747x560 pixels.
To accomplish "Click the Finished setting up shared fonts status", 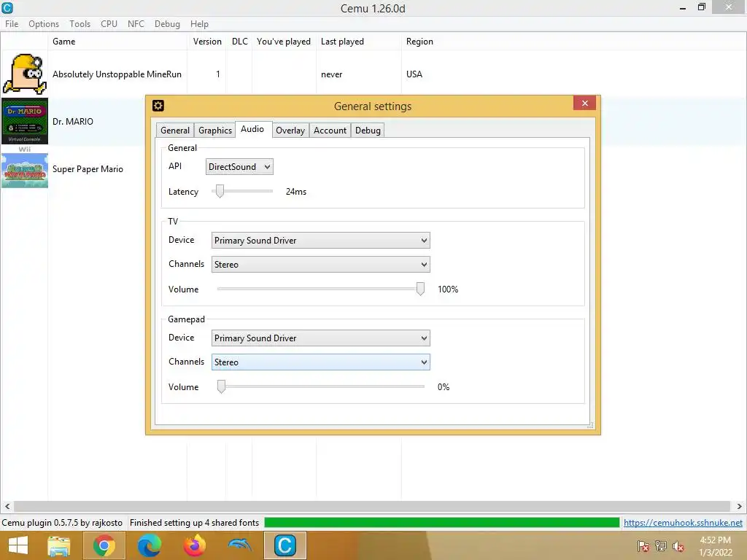I will 194,523.
